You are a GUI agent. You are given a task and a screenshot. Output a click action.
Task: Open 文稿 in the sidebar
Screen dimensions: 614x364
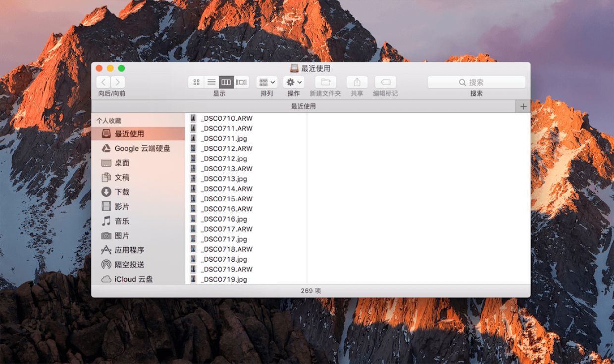138,177
